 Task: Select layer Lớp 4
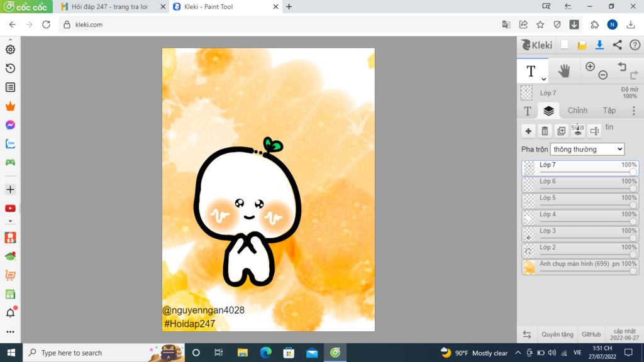[x=580, y=217]
